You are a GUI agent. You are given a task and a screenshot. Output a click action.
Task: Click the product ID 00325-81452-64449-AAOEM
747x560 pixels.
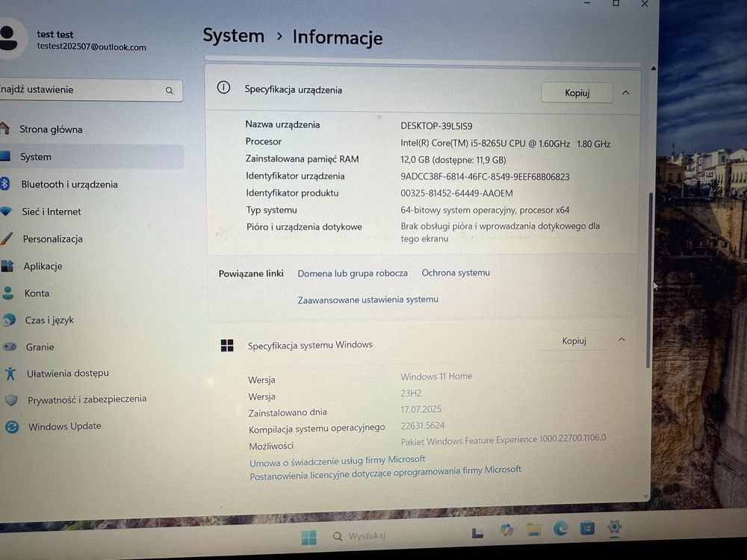456,193
